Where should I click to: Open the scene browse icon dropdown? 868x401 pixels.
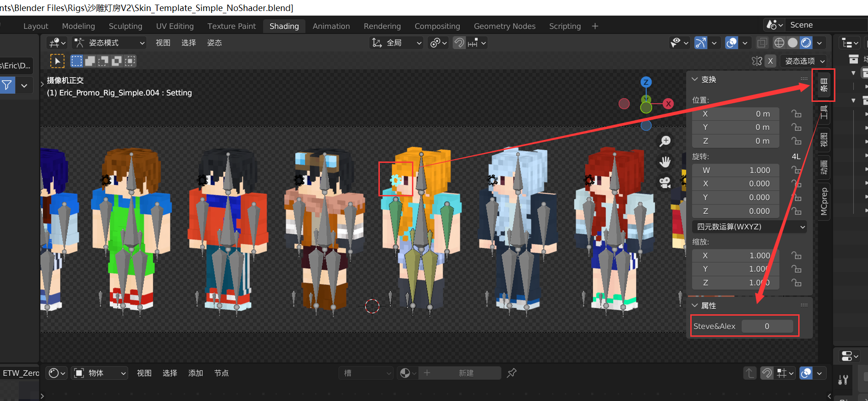click(x=774, y=25)
